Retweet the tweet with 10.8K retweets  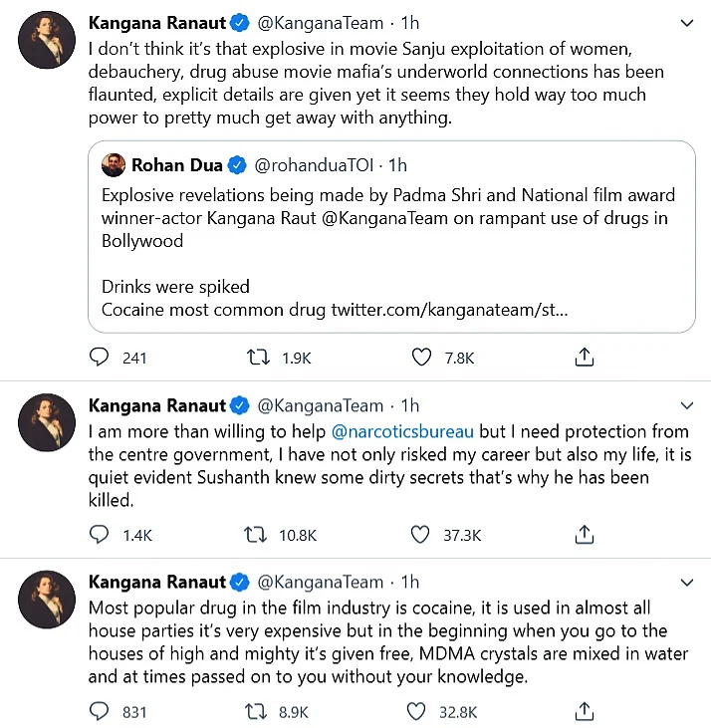(258, 535)
